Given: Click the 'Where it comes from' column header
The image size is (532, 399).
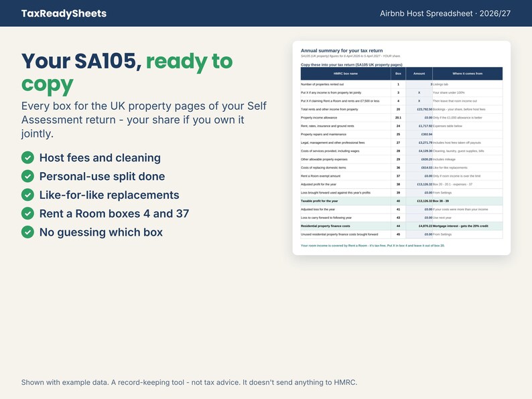Looking at the screenshot, I should pos(468,74).
